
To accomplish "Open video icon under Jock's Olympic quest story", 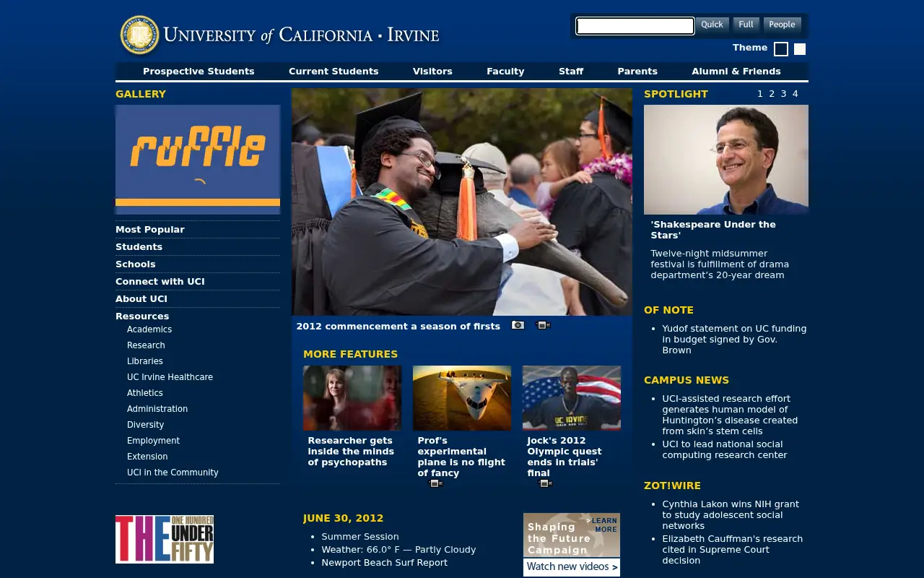I will coord(545,483).
